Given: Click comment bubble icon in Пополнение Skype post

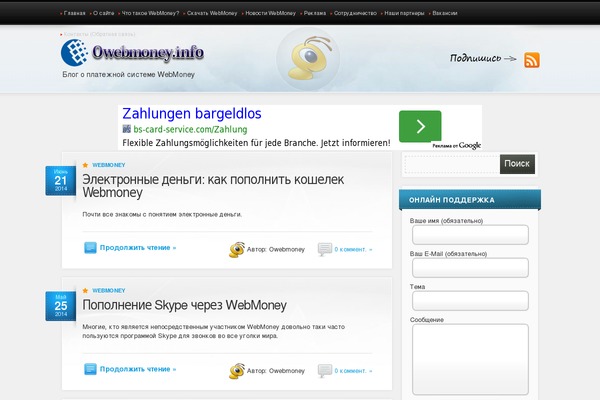Looking at the screenshot, I should coord(325,371).
